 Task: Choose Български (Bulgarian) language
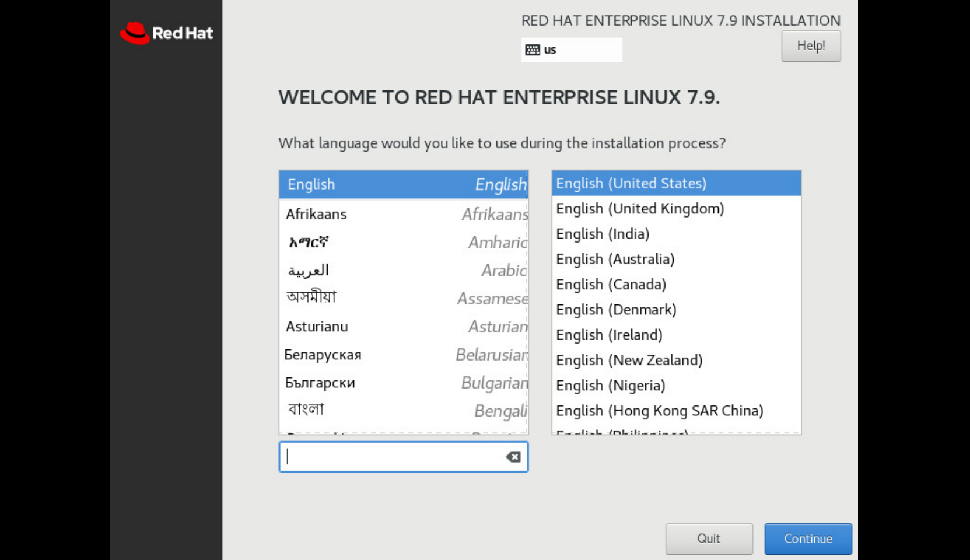(x=404, y=383)
